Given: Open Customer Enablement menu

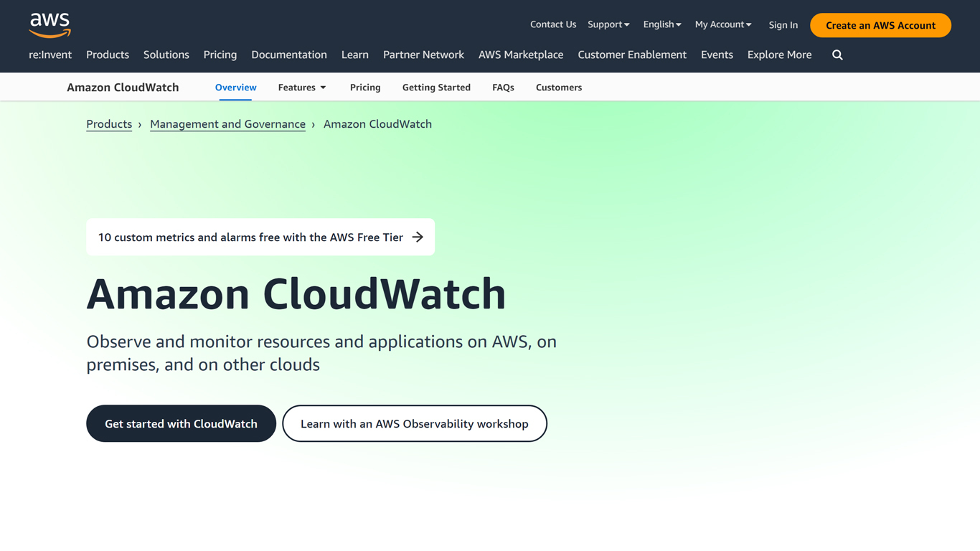Looking at the screenshot, I should point(632,55).
